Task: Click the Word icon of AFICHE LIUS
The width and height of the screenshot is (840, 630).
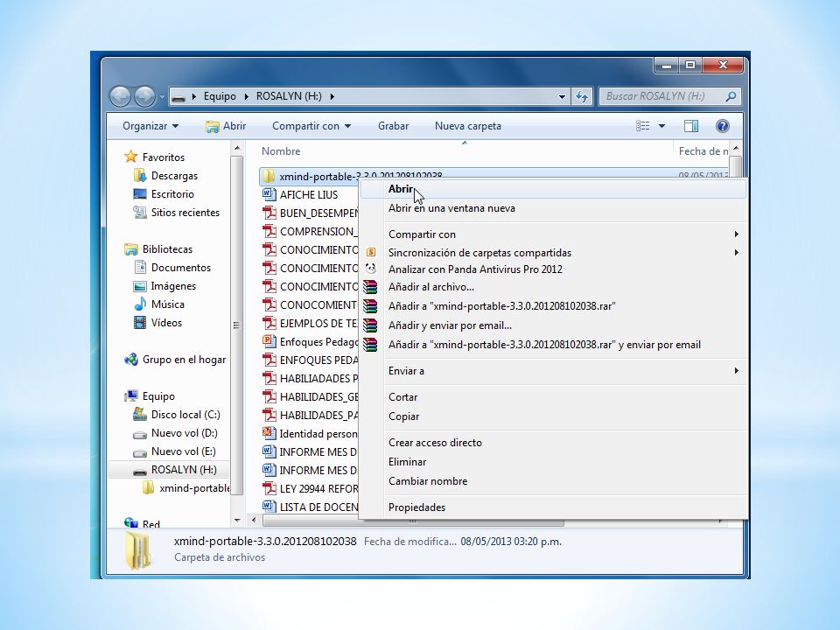Action: pos(269,194)
